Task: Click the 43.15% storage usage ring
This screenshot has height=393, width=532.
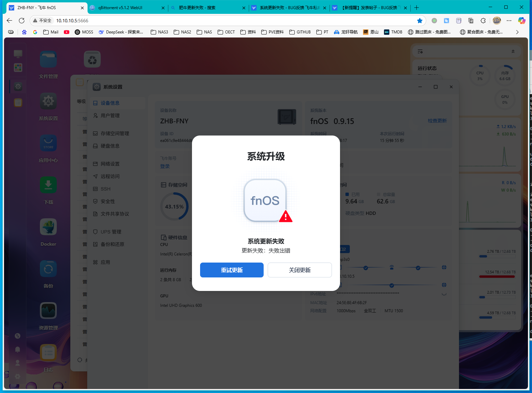Action: click(174, 206)
